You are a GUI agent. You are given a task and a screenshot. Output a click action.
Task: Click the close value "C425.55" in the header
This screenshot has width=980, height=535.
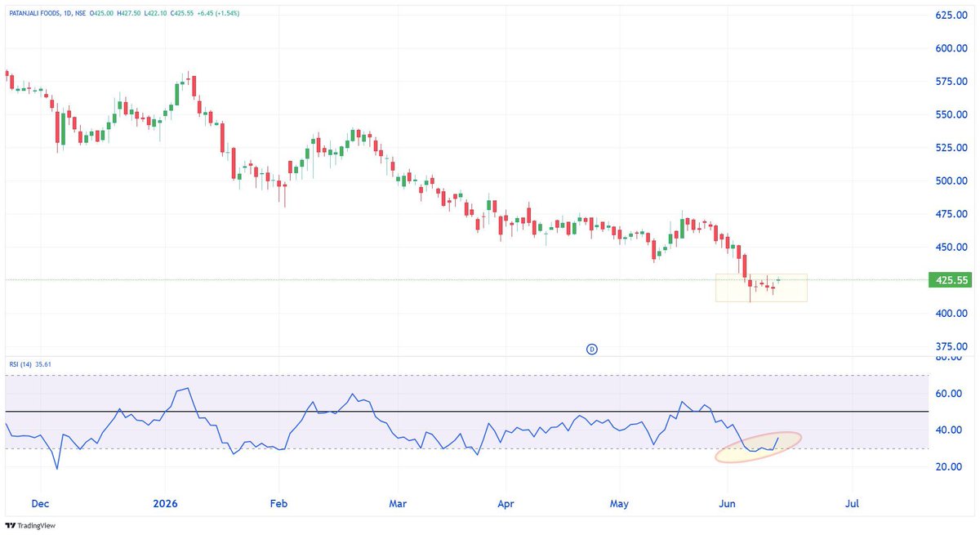point(182,13)
